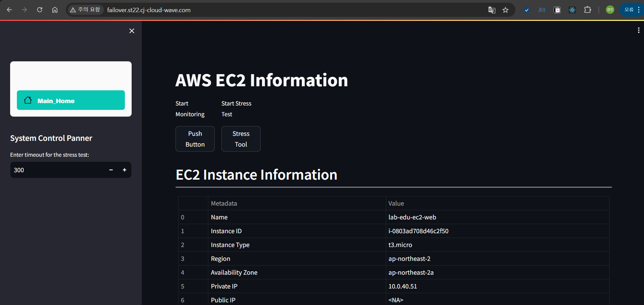This screenshot has height=305, width=644.
Task: Click the private IP 10.0.40.51
Action: click(x=498, y=286)
